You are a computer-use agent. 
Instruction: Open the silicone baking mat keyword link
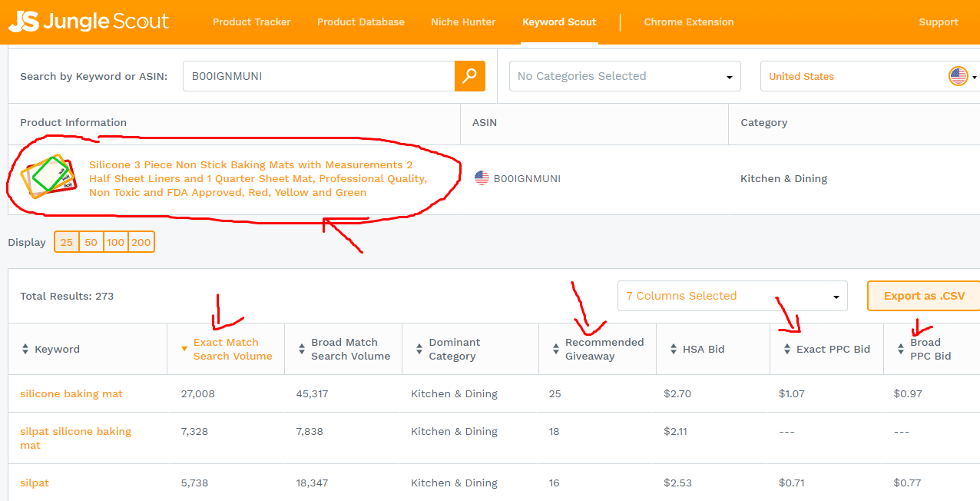tap(71, 393)
